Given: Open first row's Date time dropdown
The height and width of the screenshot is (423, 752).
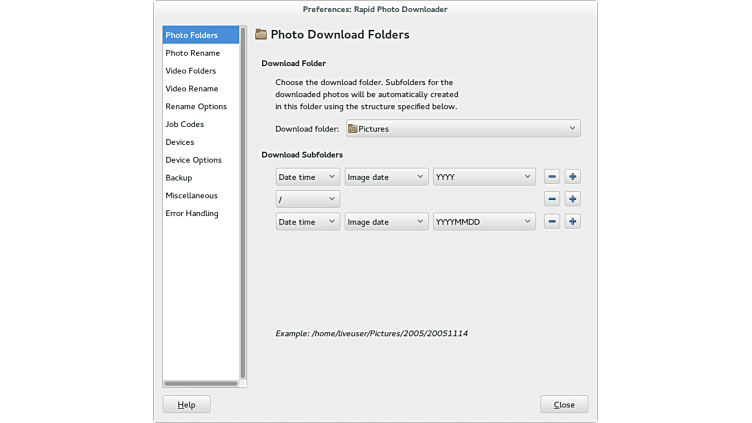Looking at the screenshot, I should (x=307, y=177).
